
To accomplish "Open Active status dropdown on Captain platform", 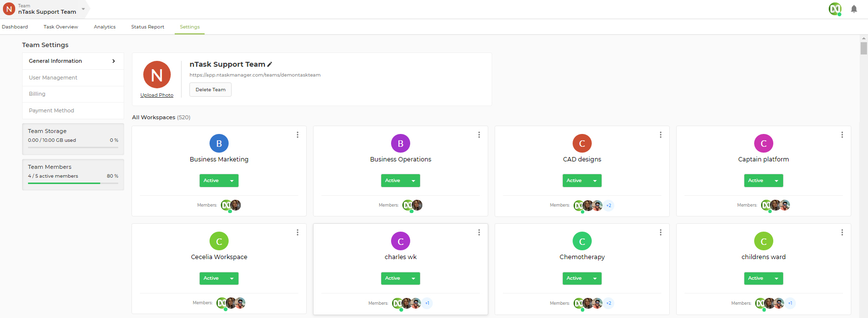I will pos(763,181).
